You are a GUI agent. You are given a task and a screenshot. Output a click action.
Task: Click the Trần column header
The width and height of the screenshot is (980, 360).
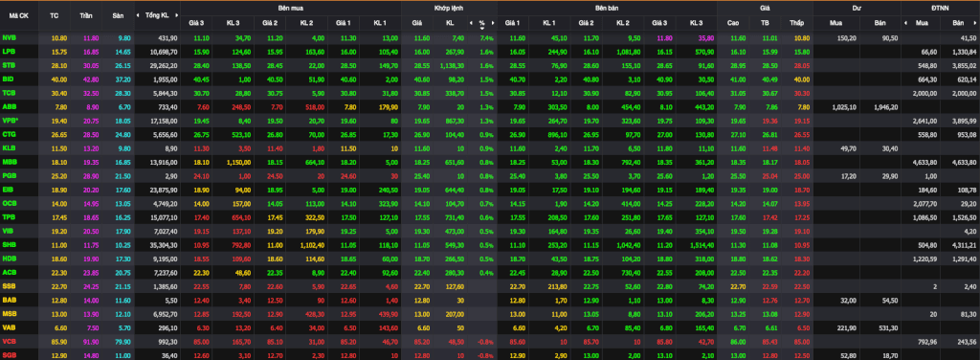[86, 14]
